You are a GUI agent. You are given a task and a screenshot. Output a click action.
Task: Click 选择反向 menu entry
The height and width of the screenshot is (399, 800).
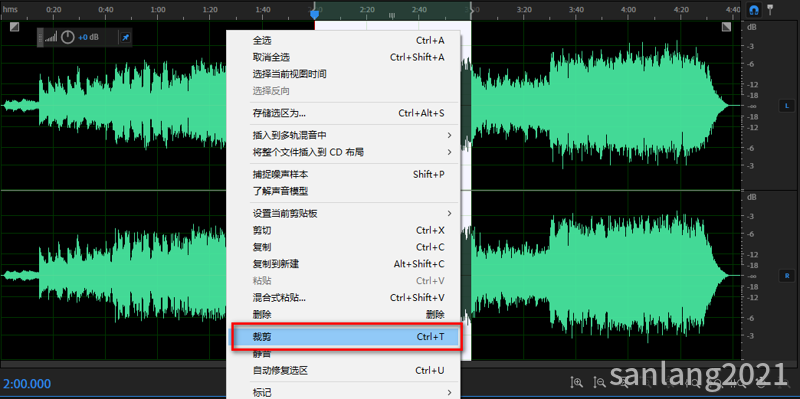(x=343, y=91)
